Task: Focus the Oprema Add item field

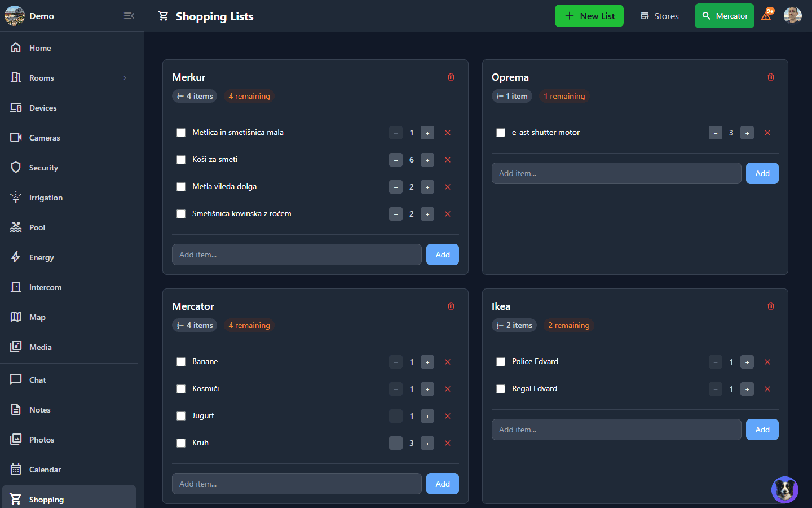Action: pos(616,173)
